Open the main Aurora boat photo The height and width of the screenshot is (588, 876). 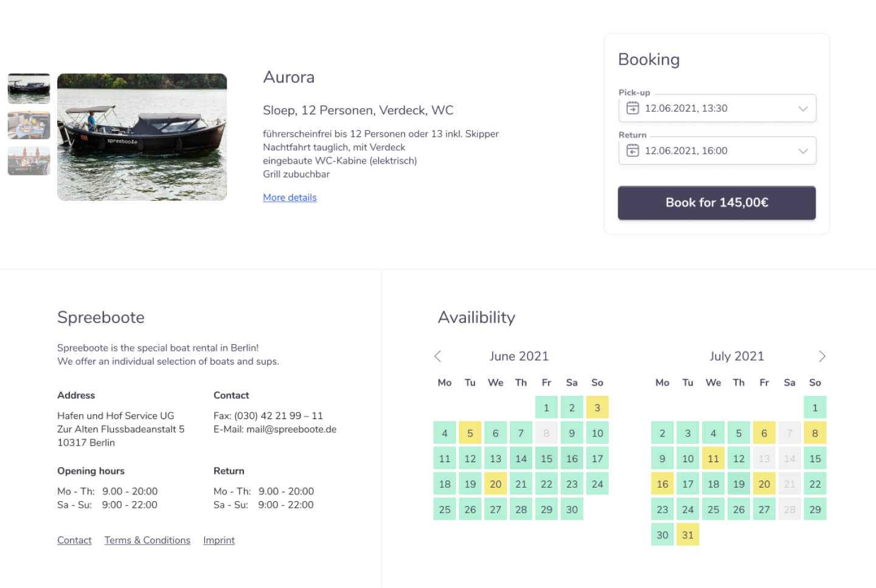142,137
